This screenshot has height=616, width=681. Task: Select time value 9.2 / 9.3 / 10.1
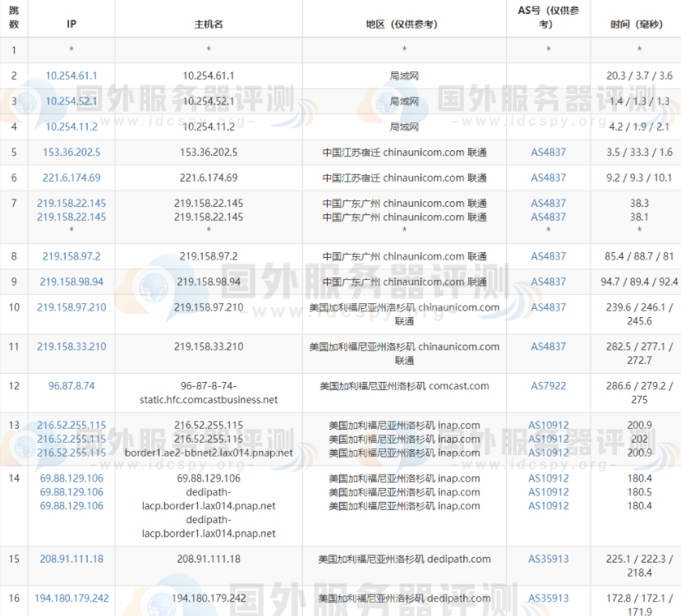639,178
